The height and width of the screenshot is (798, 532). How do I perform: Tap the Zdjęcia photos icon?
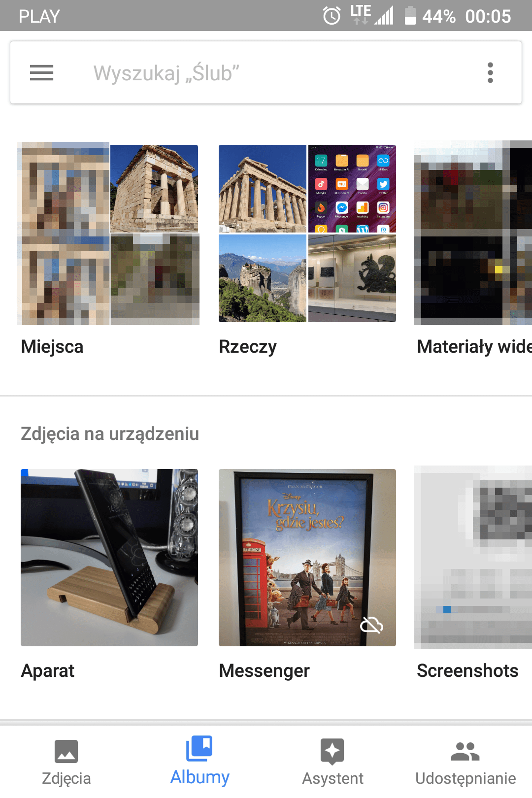click(66, 751)
